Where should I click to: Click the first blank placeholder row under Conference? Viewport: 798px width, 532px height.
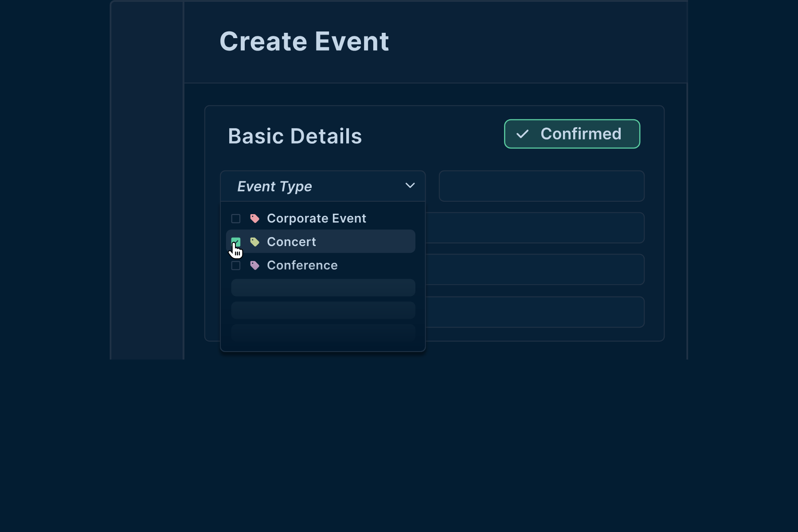point(323,288)
